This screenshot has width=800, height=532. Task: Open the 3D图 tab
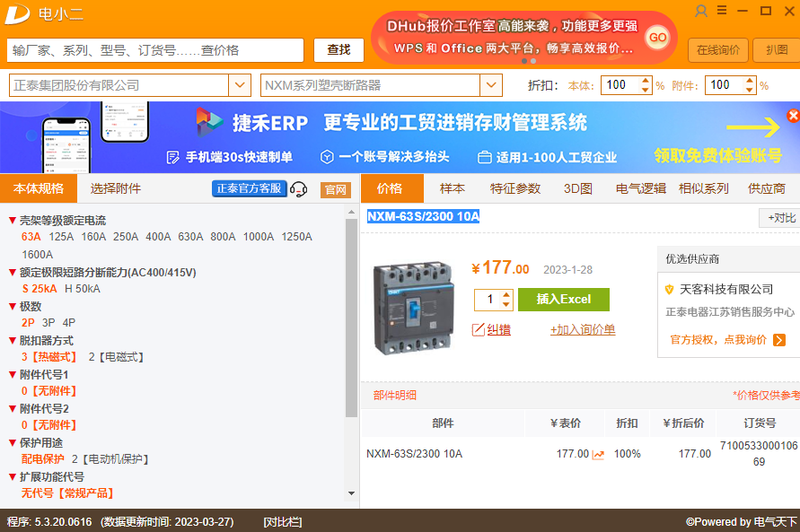point(577,188)
